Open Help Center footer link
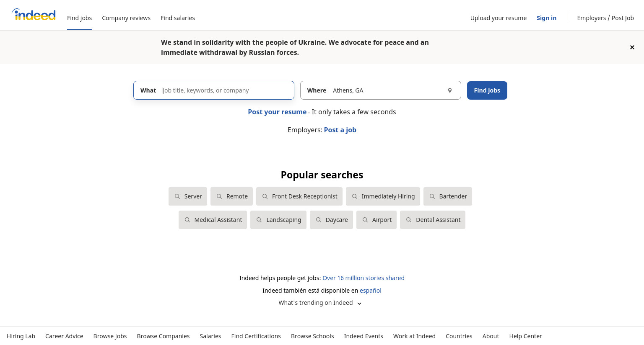This screenshot has height=345, width=644. click(525, 336)
